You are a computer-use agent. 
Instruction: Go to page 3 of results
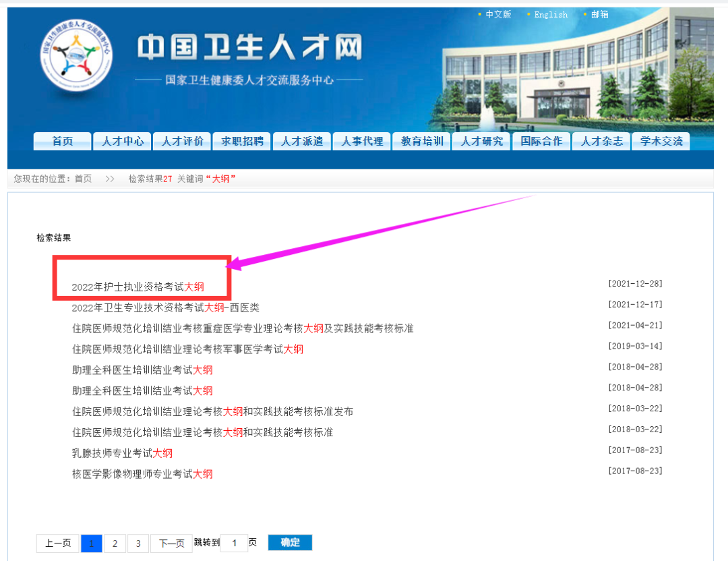[138, 543]
